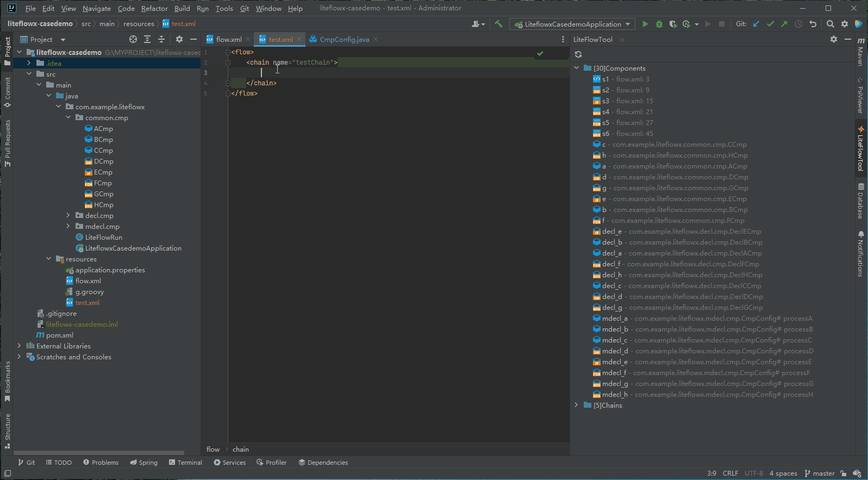This screenshot has width=868, height=480.
Task: Open the Navigate menu
Action: click(96, 8)
